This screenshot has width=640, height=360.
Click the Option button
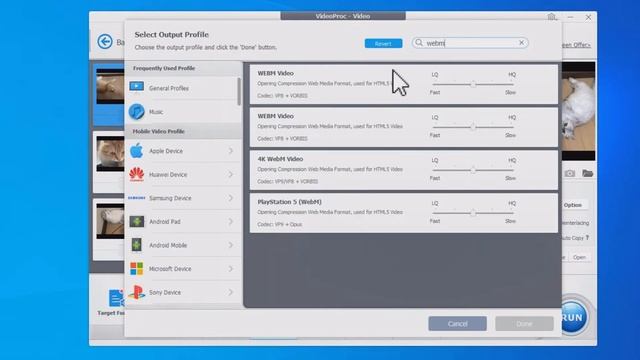[x=573, y=205]
